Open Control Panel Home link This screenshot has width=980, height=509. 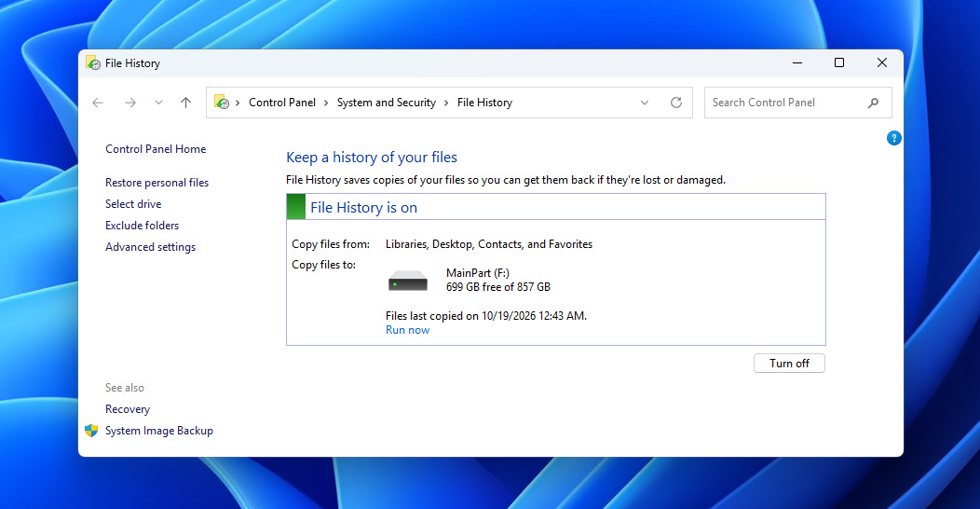[156, 149]
